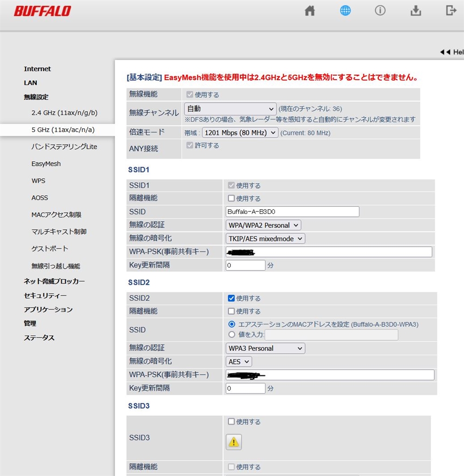Open ステータス menu in sidebar
This screenshot has height=476, width=464.
[39, 338]
